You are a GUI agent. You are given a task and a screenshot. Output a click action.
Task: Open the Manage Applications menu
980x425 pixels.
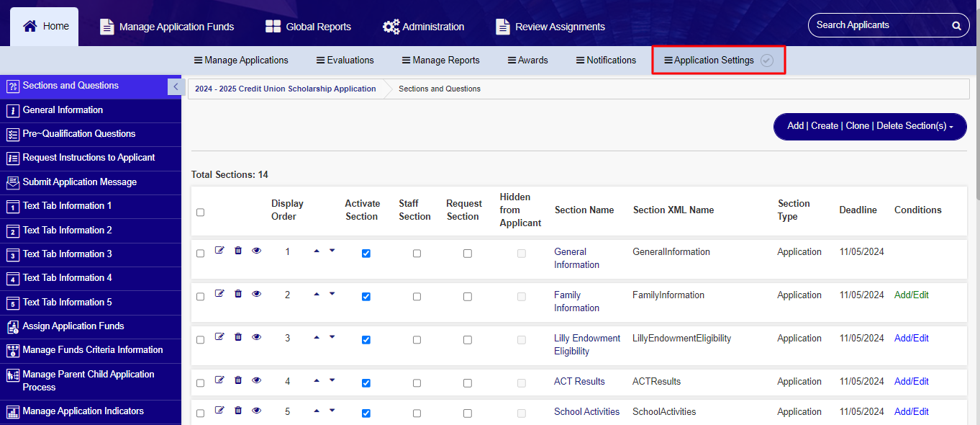pos(241,61)
